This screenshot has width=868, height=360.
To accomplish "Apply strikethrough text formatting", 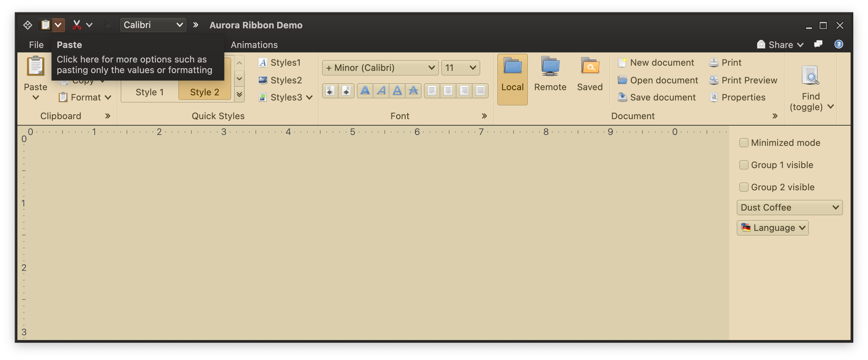I will click(413, 90).
